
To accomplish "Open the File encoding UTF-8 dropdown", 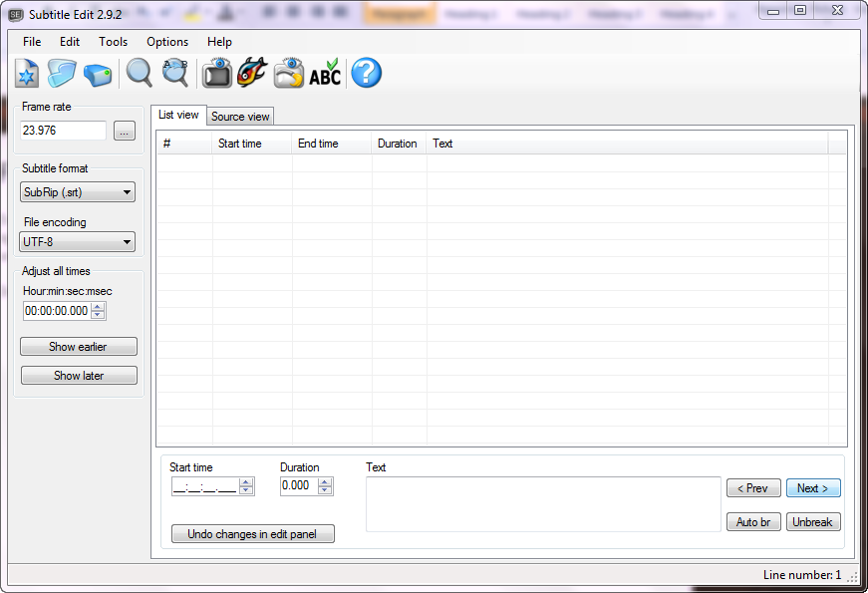I will tap(78, 242).
